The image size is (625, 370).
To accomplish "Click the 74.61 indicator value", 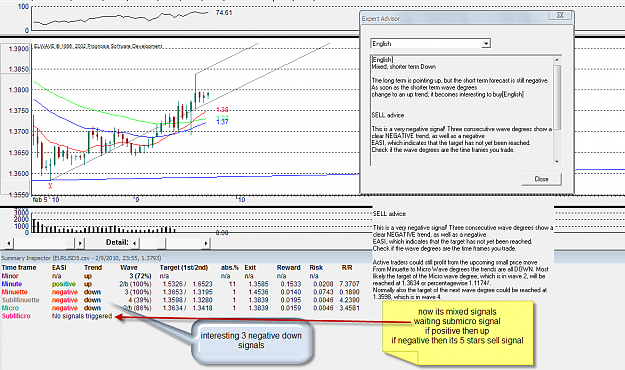I will point(224,13).
